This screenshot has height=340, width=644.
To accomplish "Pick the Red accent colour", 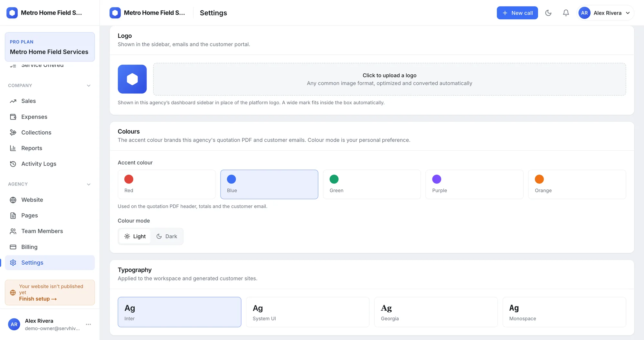I will point(166,184).
